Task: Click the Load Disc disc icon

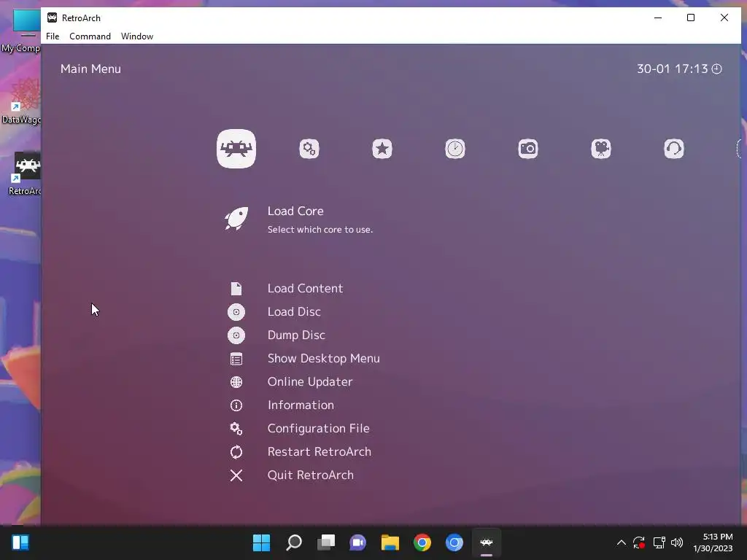Action: click(x=236, y=312)
